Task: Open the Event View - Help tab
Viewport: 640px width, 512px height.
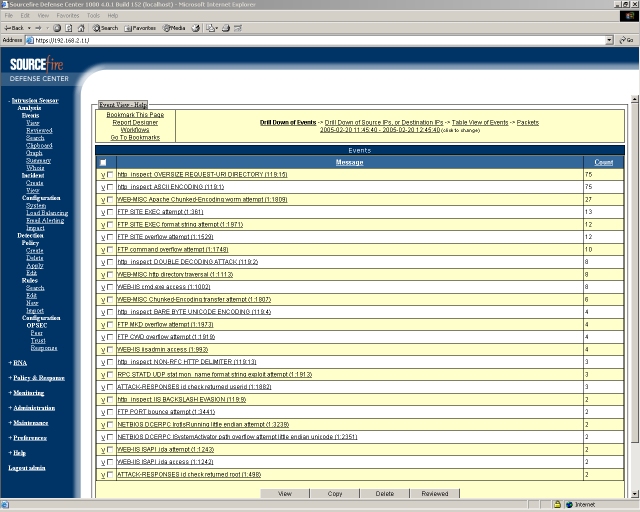Action: coord(123,105)
